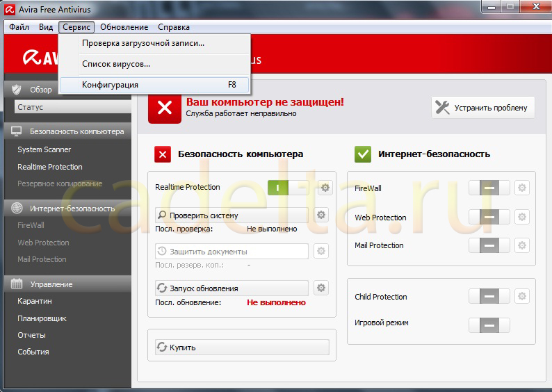
Task: Open the Вид menu
Action: pyautogui.click(x=46, y=27)
